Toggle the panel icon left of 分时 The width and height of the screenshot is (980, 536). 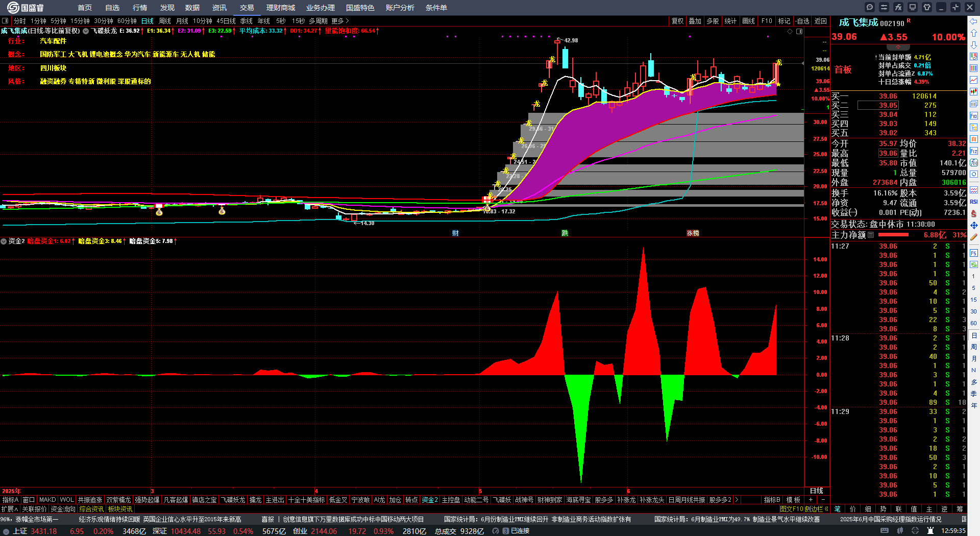(x=5, y=21)
